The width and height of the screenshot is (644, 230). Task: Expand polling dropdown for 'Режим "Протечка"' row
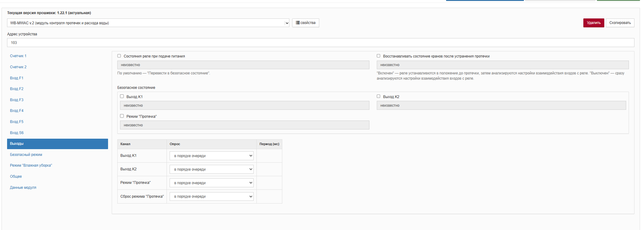(211, 183)
